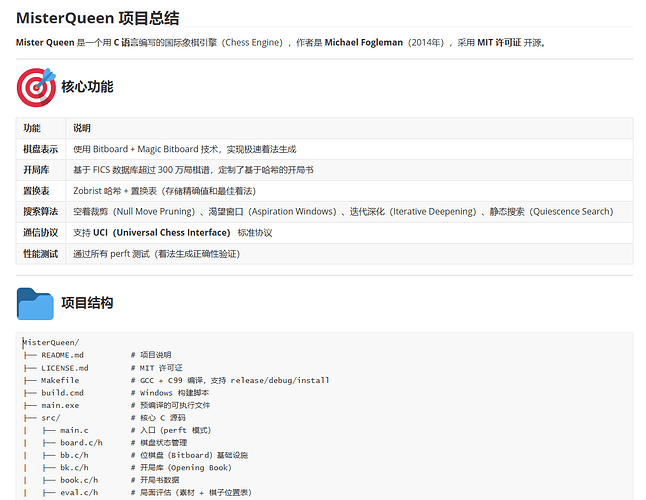
Task: Select the '棋盘表示' table cell
Action: (x=41, y=149)
